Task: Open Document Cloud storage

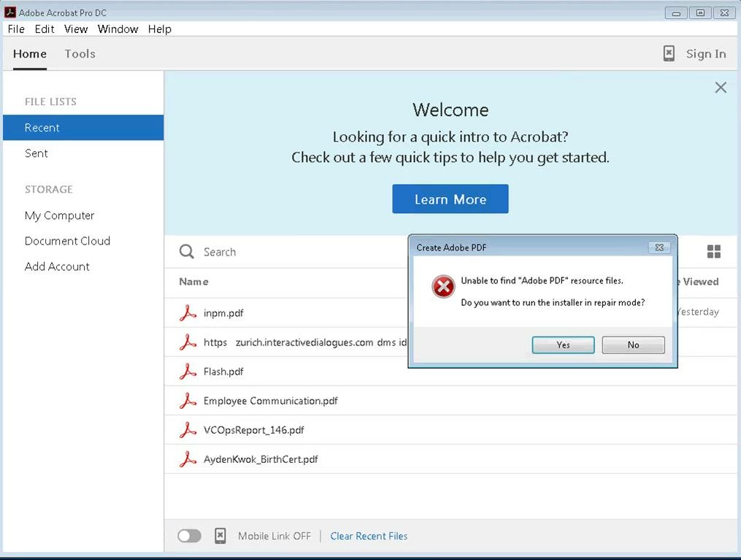Action: click(x=68, y=241)
